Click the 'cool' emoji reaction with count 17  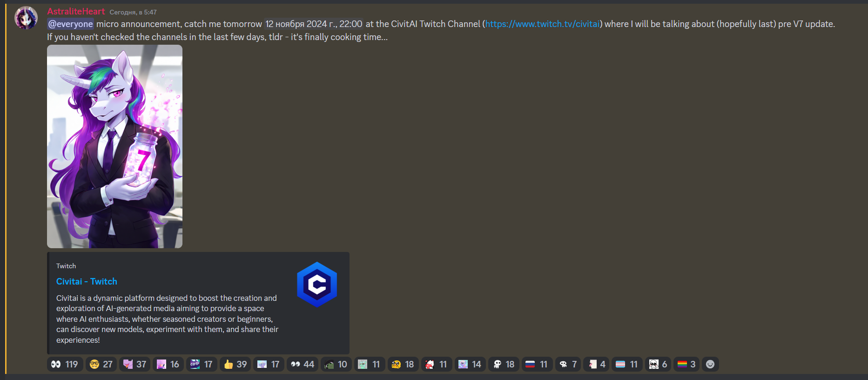coord(202,364)
